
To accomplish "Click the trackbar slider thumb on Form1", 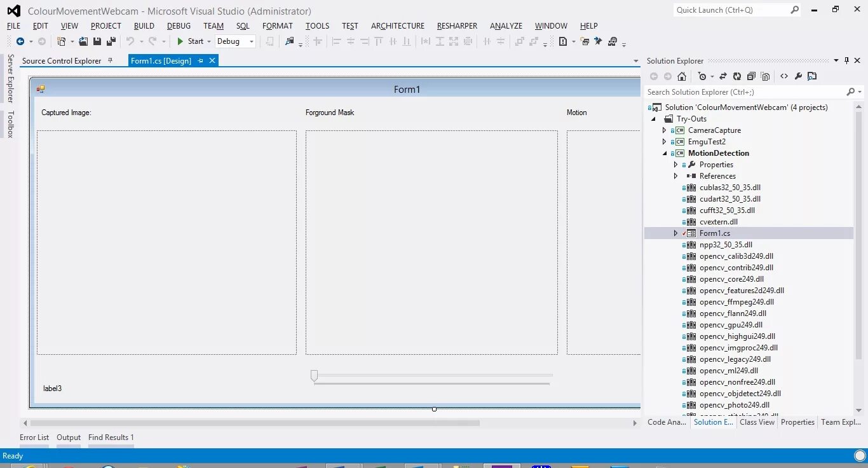I will (x=314, y=376).
